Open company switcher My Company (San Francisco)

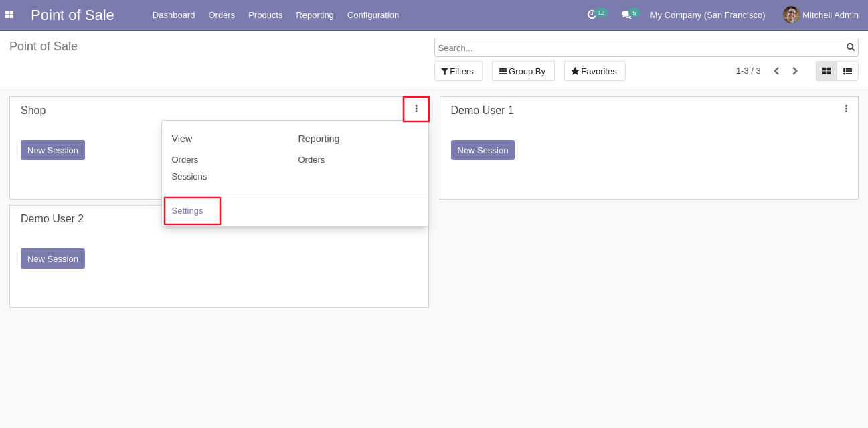coord(707,15)
